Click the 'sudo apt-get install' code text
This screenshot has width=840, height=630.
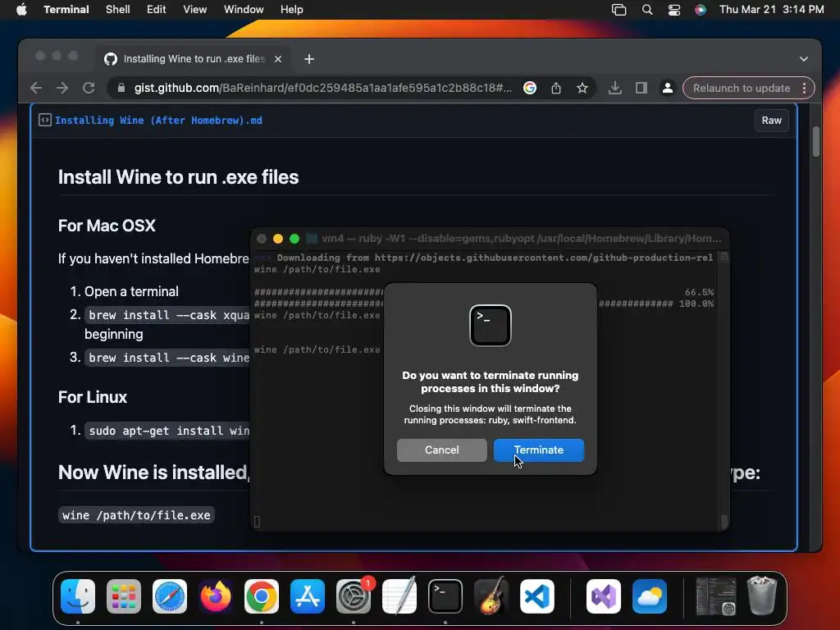pyautogui.click(x=169, y=431)
